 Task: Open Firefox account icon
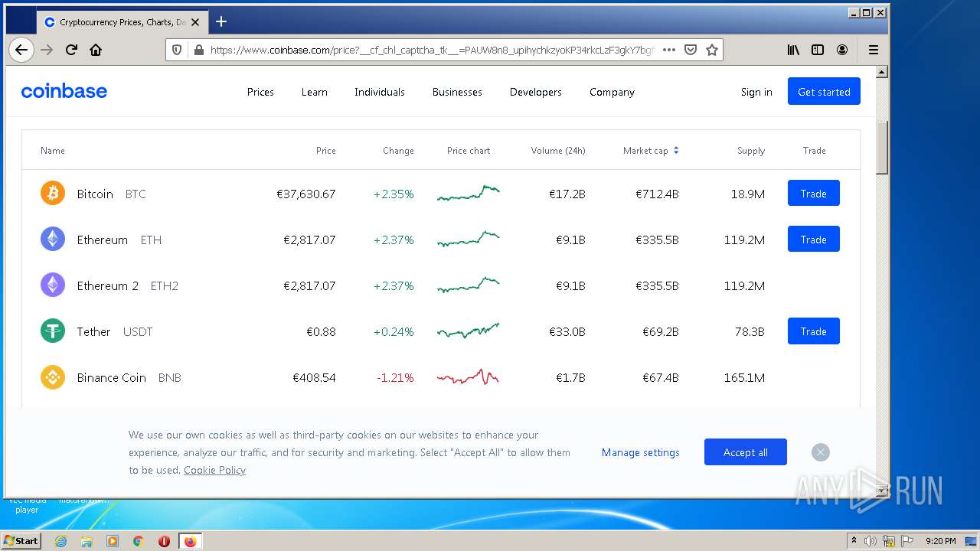[x=842, y=50]
